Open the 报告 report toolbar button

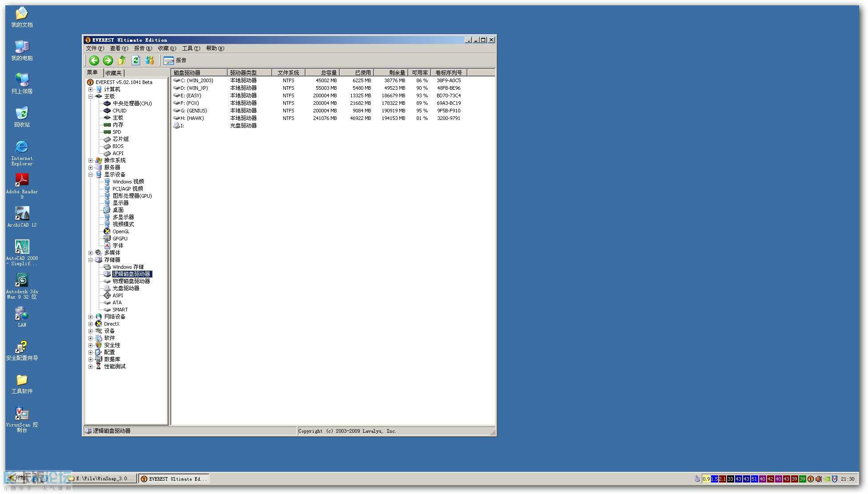tap(175, 60)
